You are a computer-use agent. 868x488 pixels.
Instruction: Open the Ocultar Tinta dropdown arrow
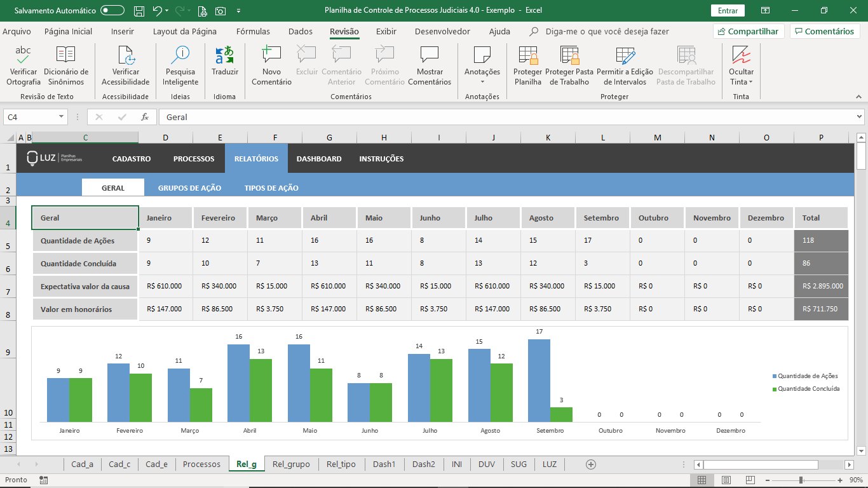point(750,82)
